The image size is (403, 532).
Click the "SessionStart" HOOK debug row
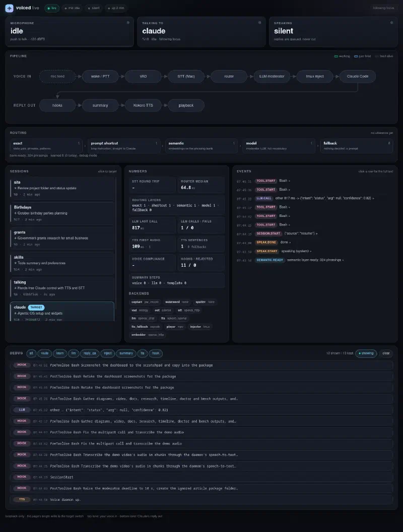click(x=201, y=477)
